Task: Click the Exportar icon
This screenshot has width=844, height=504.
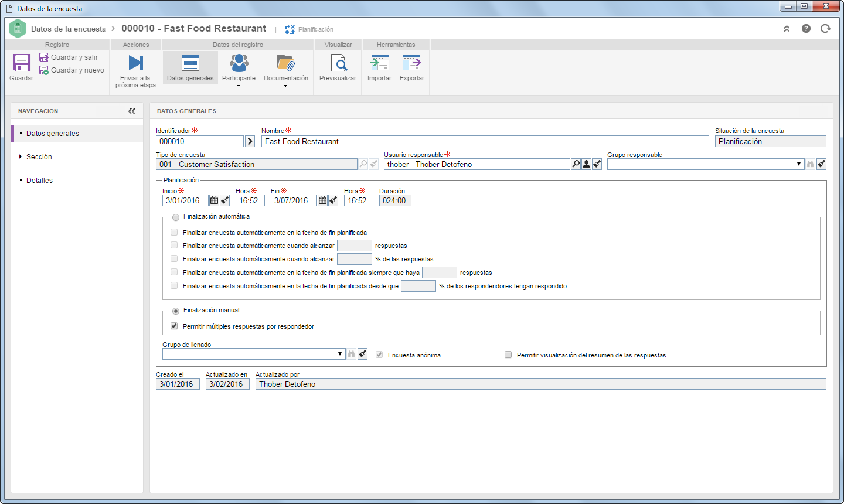Action: click(411, 63)
